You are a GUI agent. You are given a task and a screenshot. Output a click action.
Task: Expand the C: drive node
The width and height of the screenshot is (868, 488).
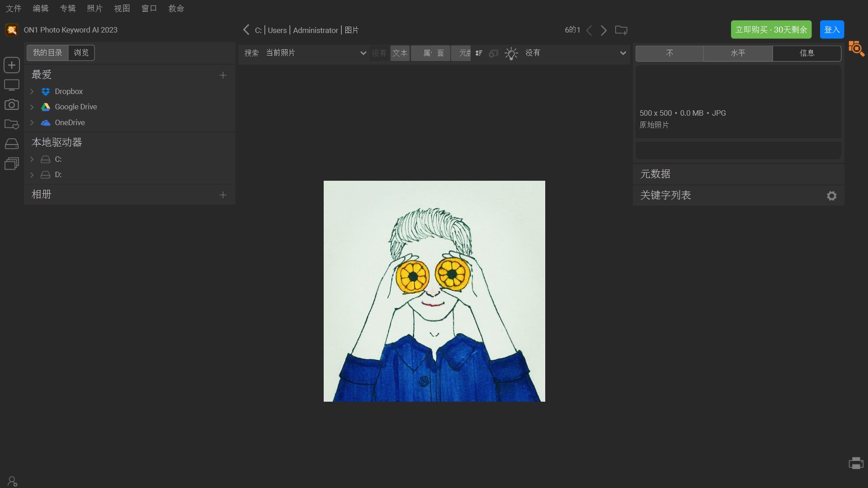[x=32, y=159]
